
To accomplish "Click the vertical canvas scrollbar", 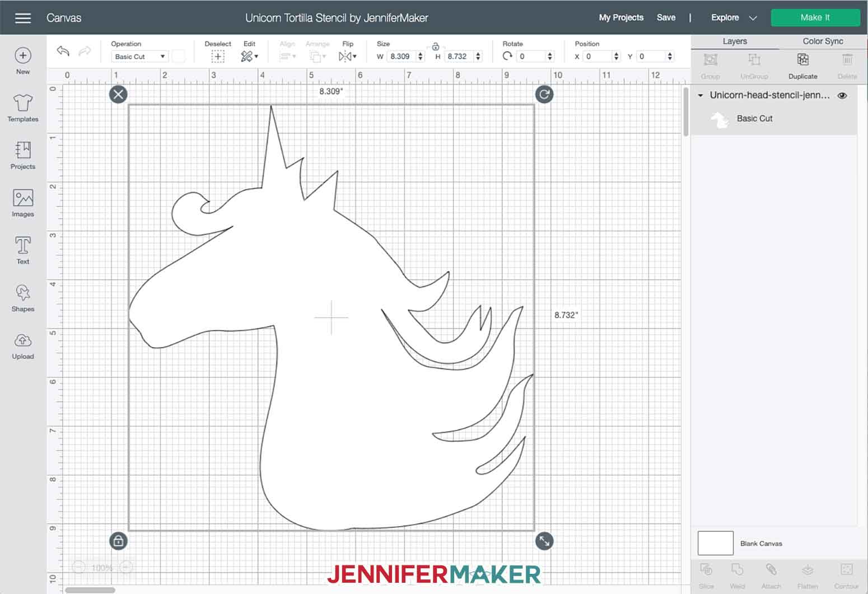I will 685,111.
